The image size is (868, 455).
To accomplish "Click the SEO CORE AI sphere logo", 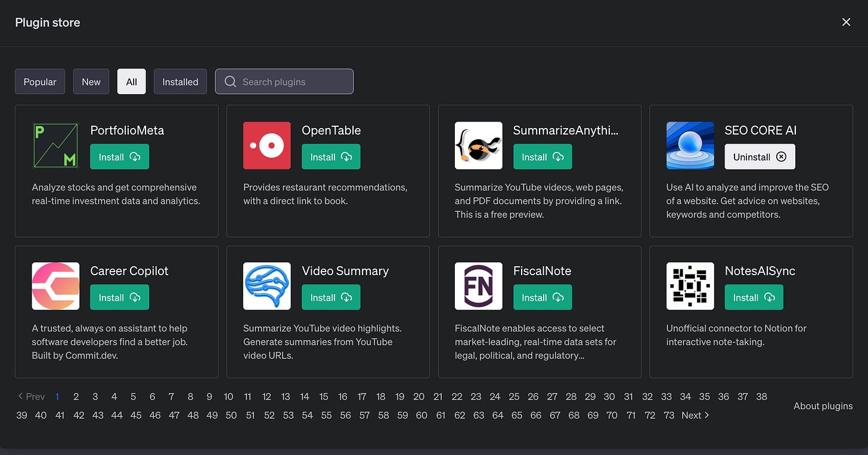I will (x=690, y=146).
